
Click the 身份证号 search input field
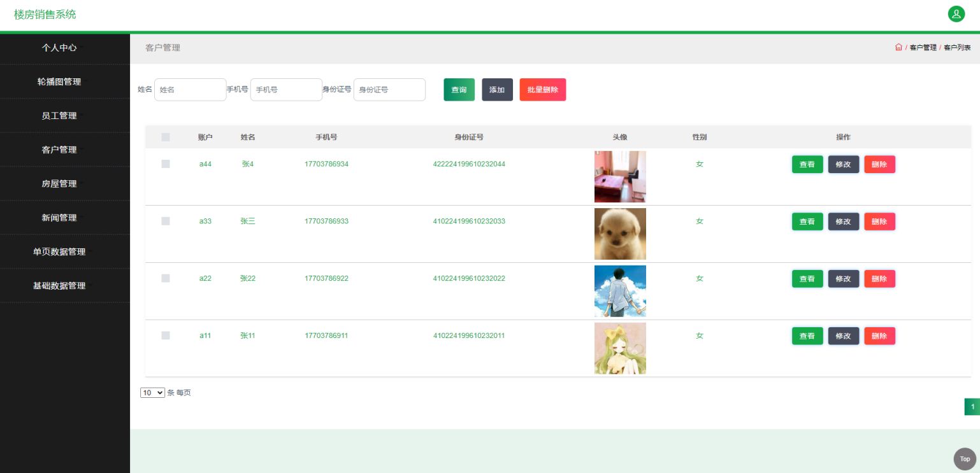pos(389,90)
